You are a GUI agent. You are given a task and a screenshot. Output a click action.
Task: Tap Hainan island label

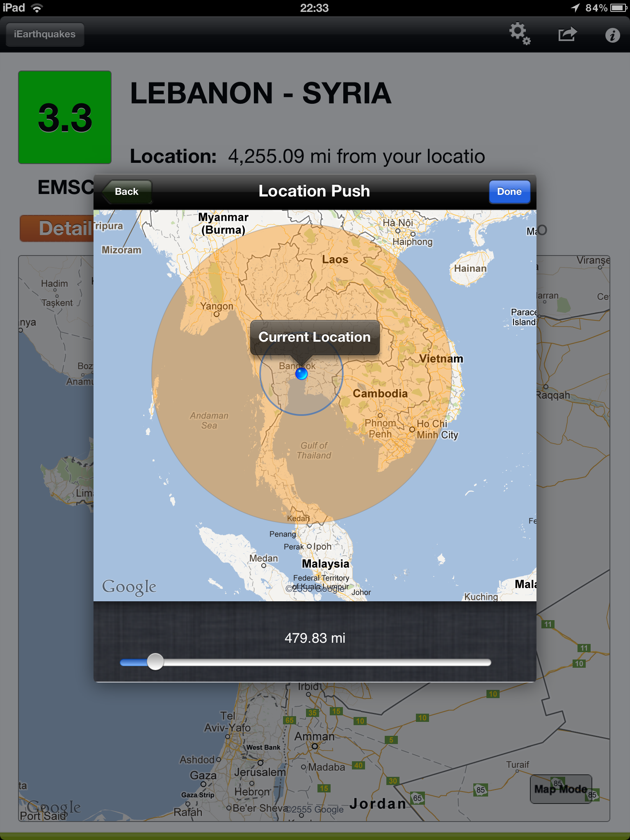click(x=470, y=268)
